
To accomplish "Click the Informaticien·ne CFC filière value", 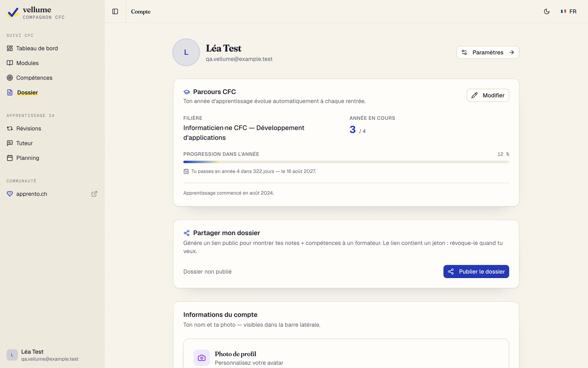I will [244, 133].
